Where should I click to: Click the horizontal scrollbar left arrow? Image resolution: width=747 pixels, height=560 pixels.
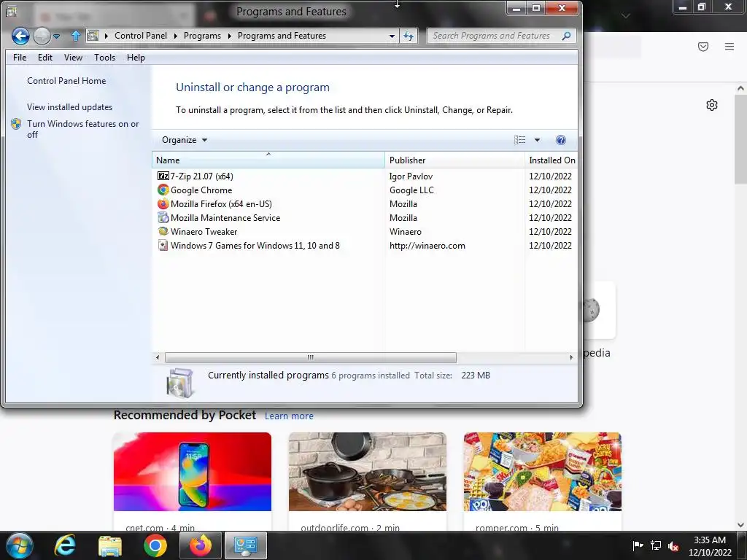[158, 357]
